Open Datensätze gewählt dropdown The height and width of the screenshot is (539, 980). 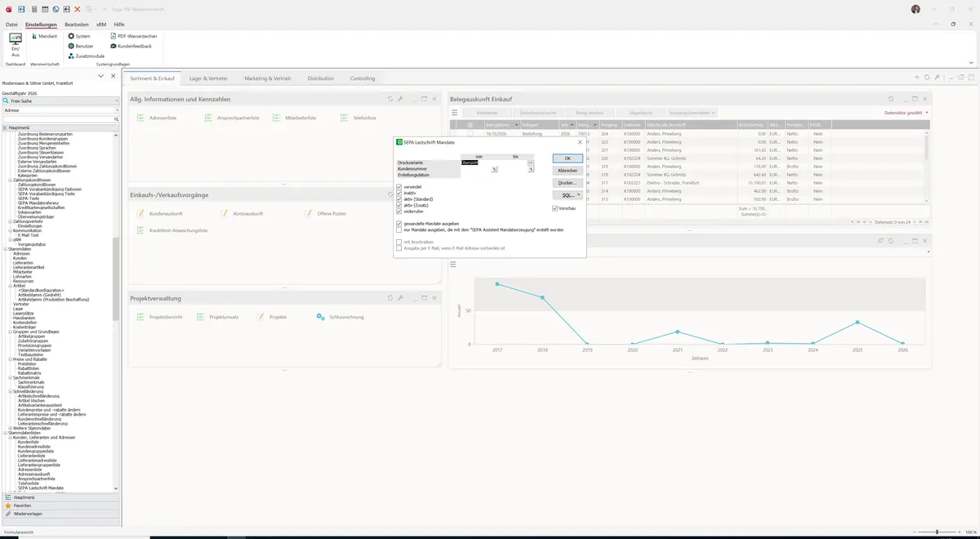906,113
